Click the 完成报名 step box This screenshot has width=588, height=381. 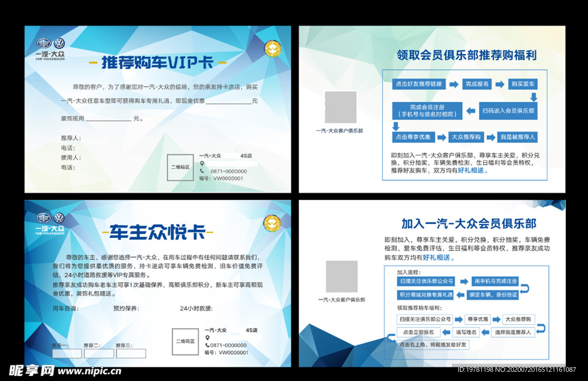tap(477, 84)
